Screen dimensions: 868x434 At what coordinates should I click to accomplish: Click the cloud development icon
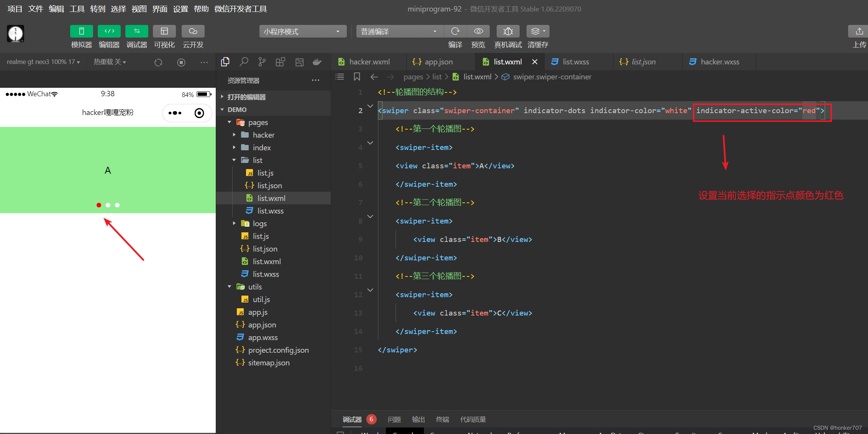tap(193, 31)
